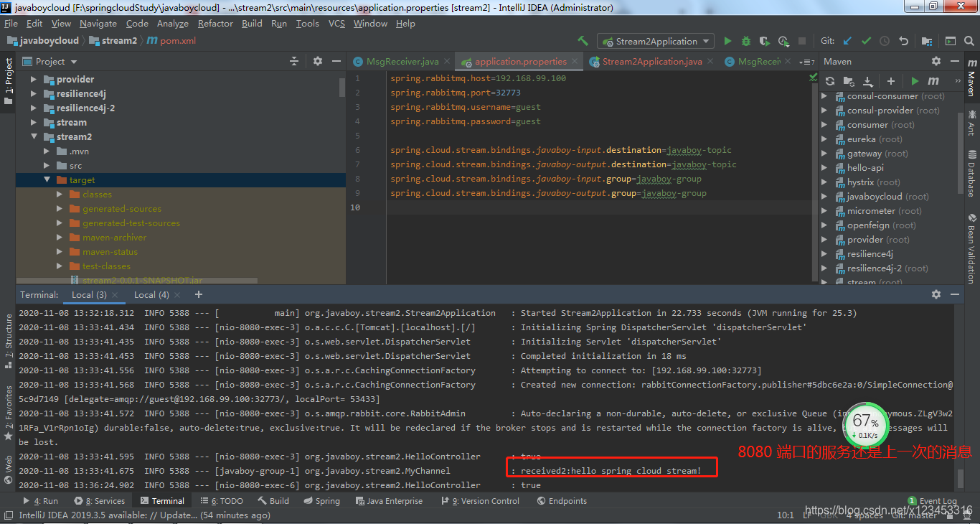Screen dimensions: 980x524
Task: Execute Maven goal 'm' icon
Action: click(933, 81)
